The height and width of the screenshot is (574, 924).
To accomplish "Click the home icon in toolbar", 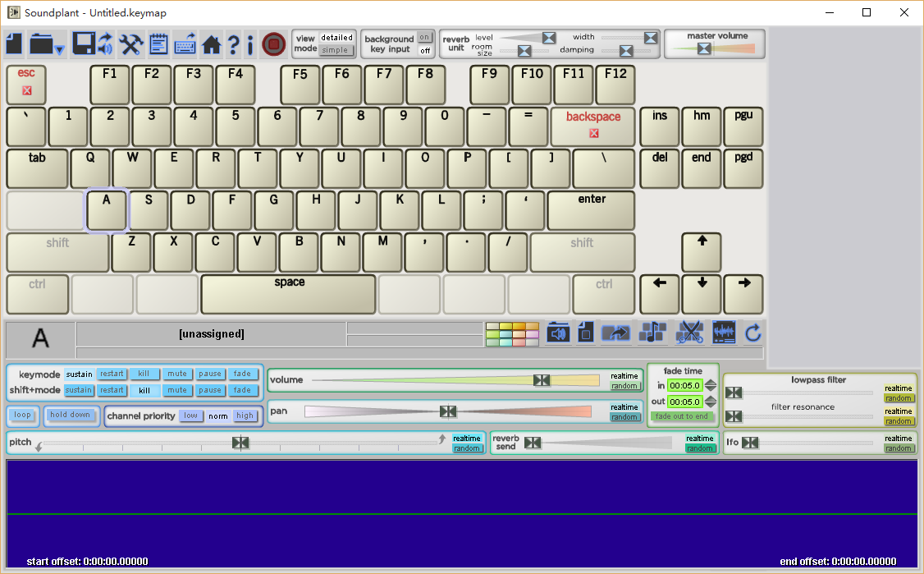I will [x=211, y=44].
